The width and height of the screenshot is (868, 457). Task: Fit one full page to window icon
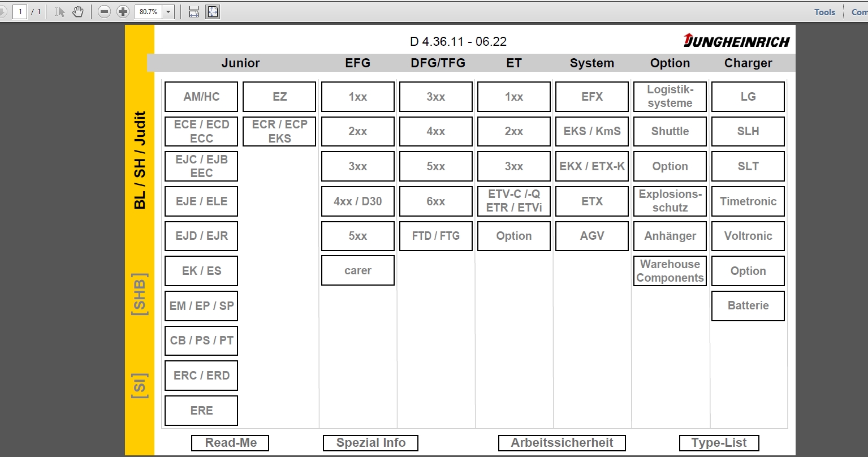(x=213, y=11)
